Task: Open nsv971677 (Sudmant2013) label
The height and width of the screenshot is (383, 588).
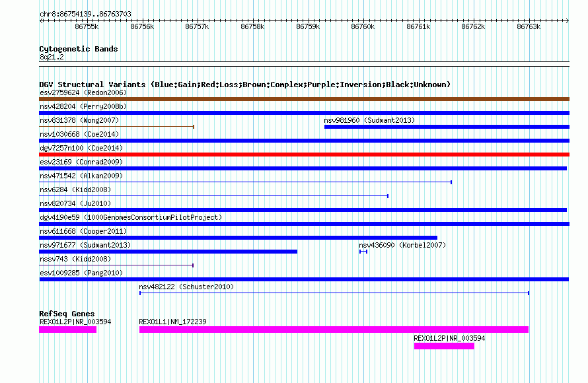Action: point(85,245)
